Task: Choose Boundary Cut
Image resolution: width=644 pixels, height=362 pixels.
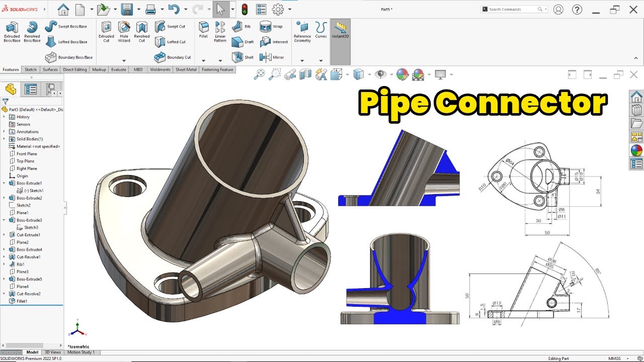Action: coord(173,57)
